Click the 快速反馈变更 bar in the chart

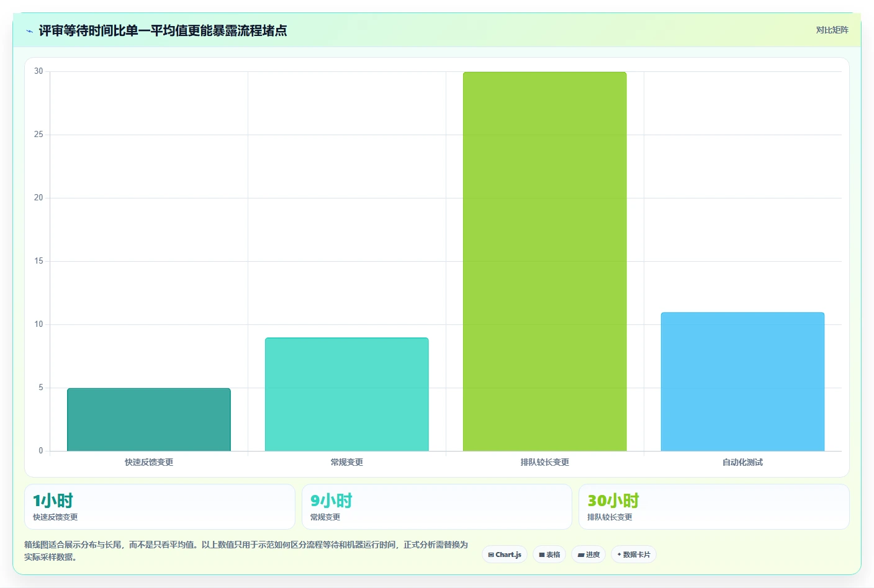[x=149, y=419]
